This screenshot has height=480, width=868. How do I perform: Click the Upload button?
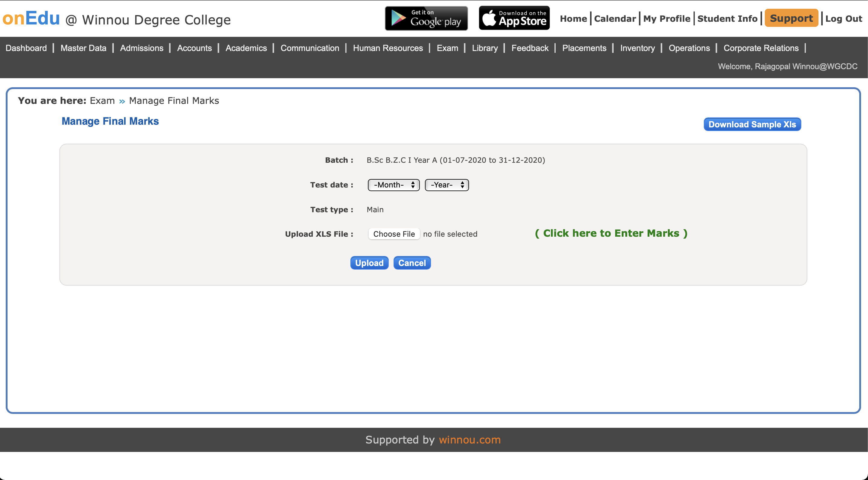(x=369, y=263)
